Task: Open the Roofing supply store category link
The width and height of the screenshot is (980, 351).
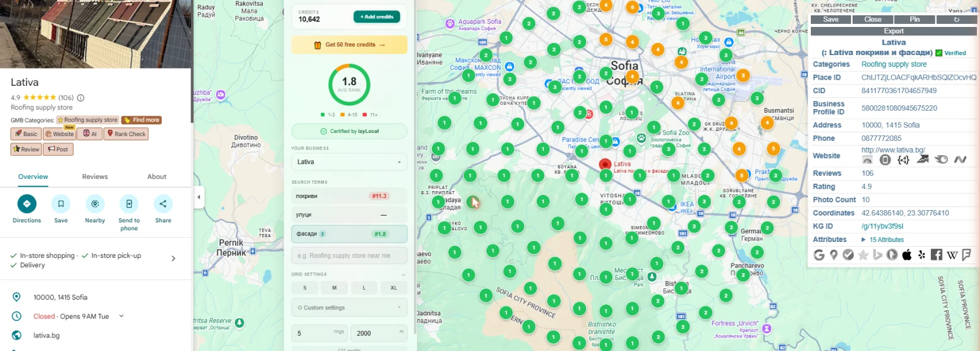Action: click(894, 64)
